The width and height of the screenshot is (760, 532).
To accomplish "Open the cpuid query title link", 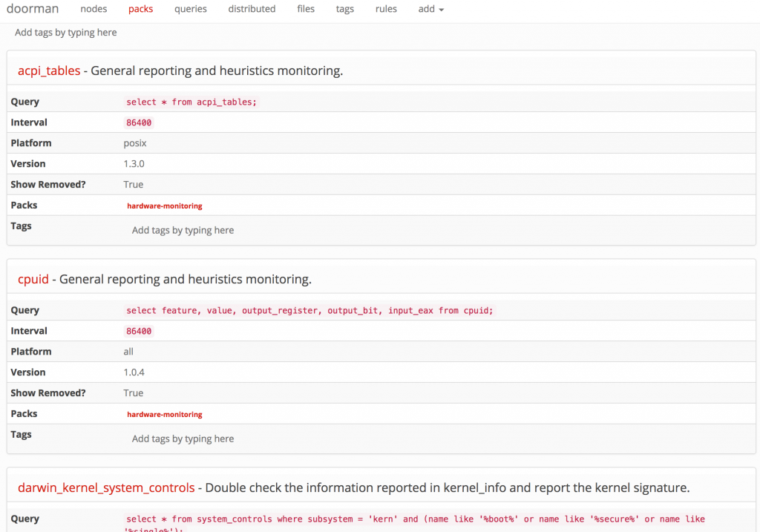I will [x=33, y=280].
